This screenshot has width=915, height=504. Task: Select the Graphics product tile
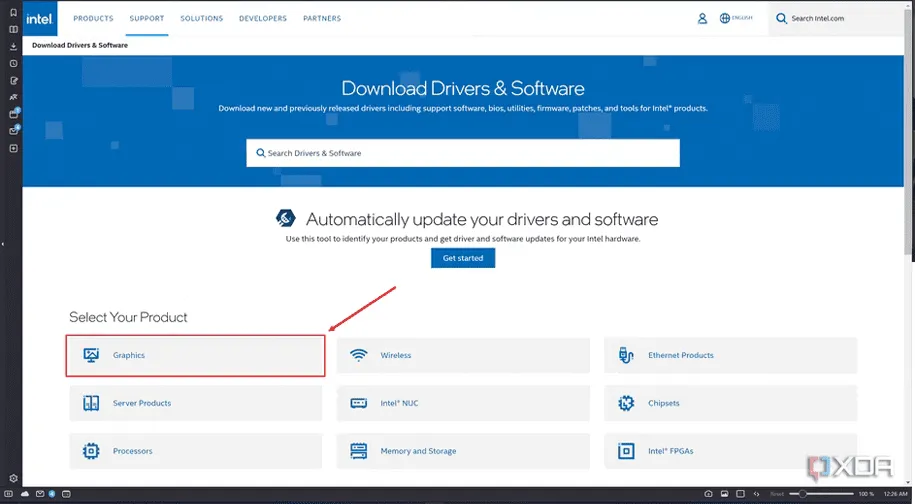click(196, 355)
